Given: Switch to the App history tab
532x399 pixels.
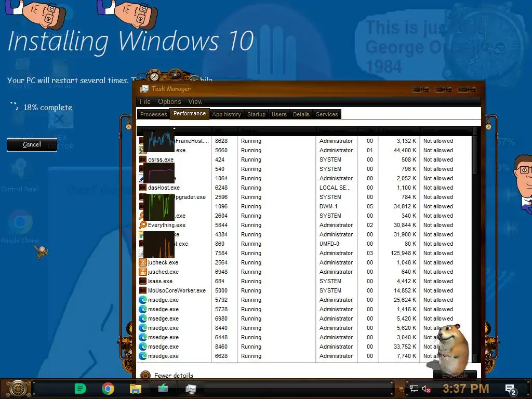Looking at the screenshot, I should [x=227, y=114].
